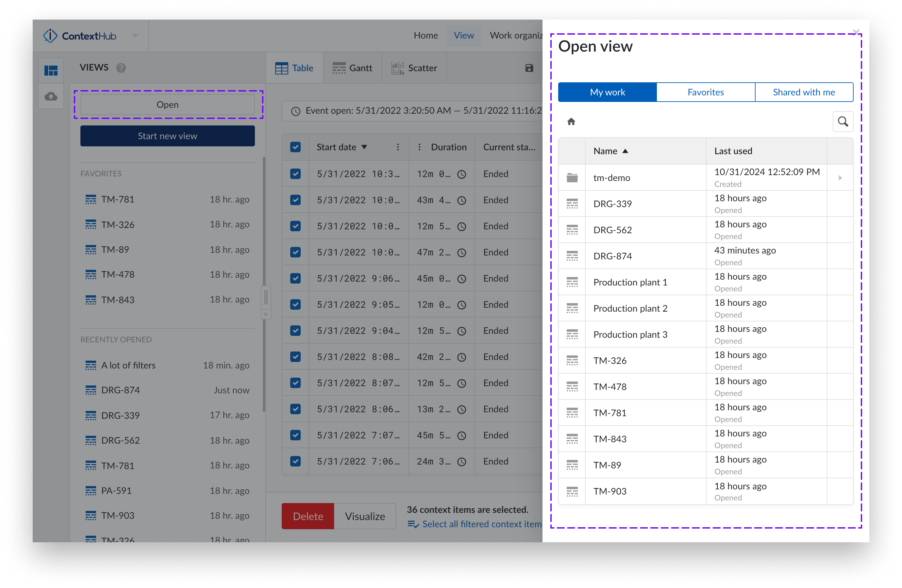Image resolution: width=902 pixels, height=588 pixels.
Task: Click the Start new view button
Action: pyautogui.click(x=167, y=136)
